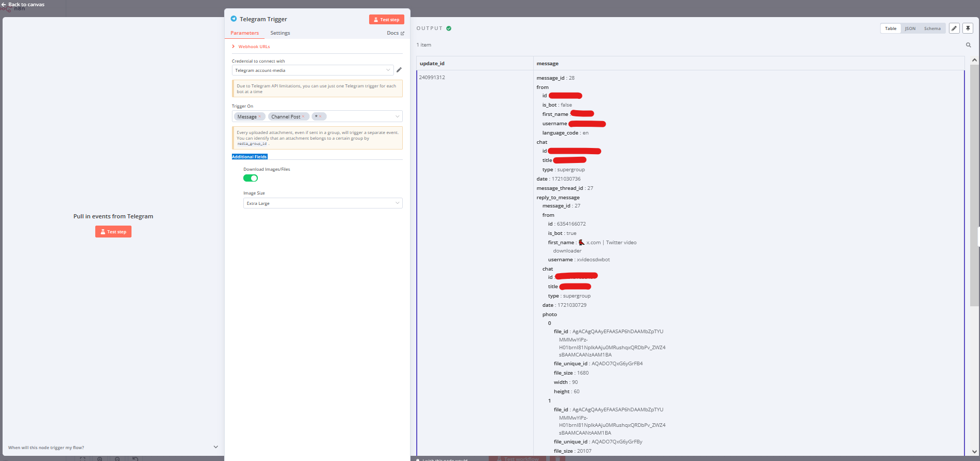
Task: Click the Additional Fields heading
Action: coord(250,157)
